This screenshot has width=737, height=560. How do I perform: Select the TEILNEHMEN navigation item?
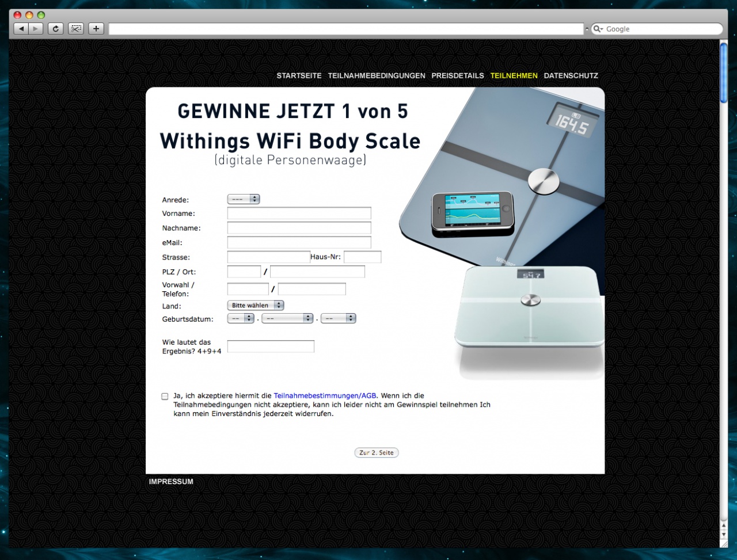514,75
